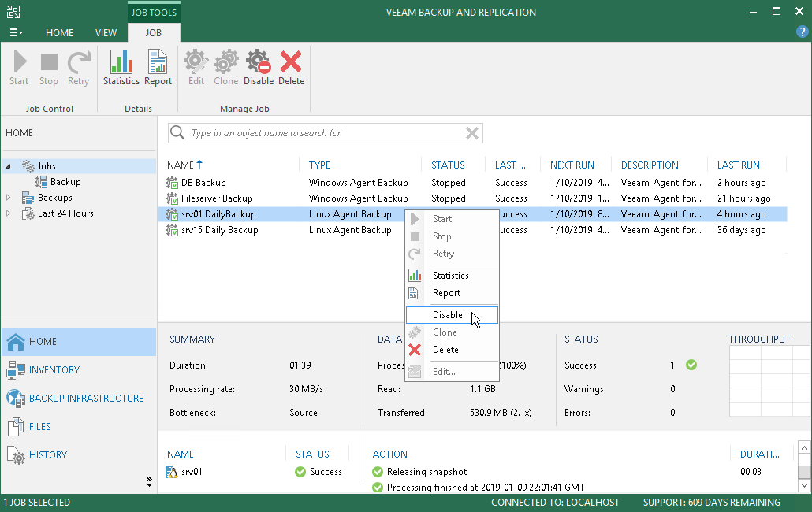Collapse the Jobs tree node
Image resolution: width=812 pixels, height=512 pixels.
pyautogui.click(x=8, y=166)
